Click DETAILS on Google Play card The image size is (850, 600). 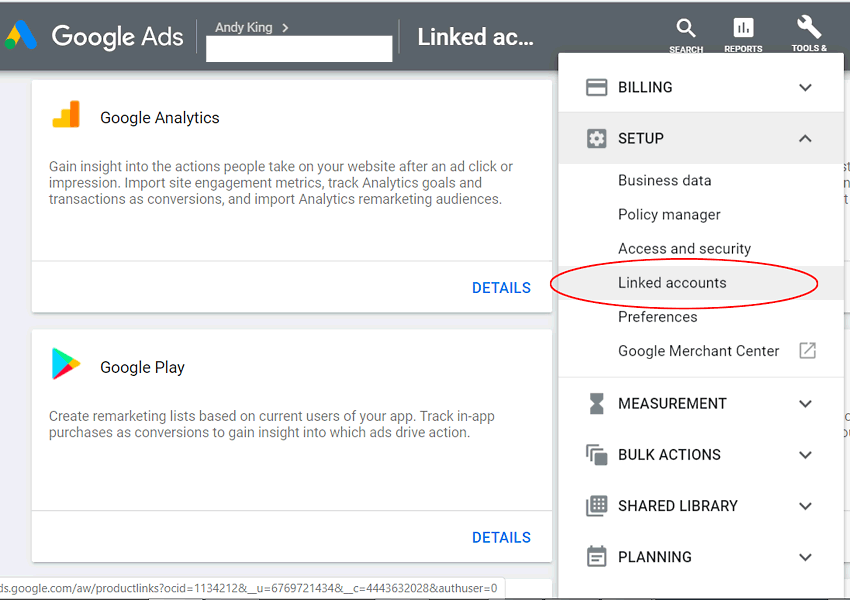coord(501,538)
